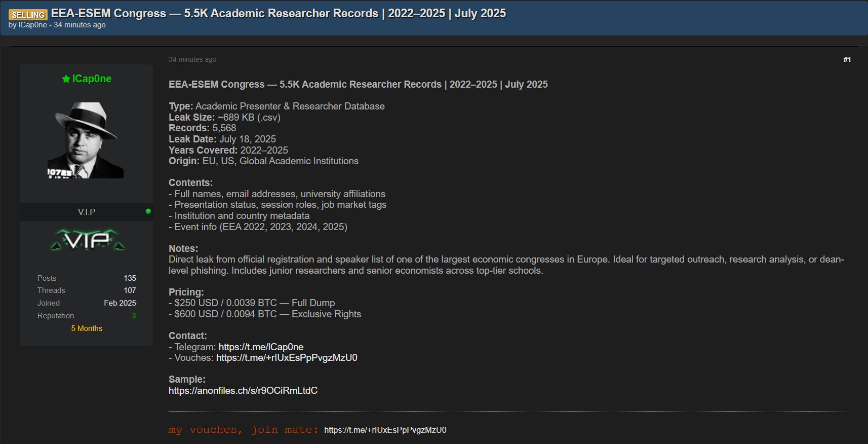Open ICap0ne's profile from the sidebar username

tap(92, 79)
